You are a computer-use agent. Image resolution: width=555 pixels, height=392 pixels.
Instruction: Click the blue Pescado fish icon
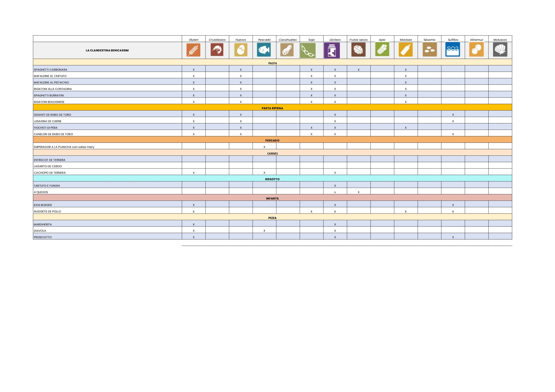coord(264,50)
